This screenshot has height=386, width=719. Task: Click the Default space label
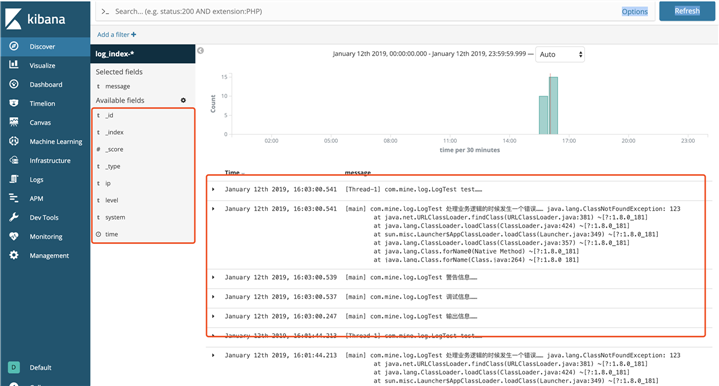tap(40, 368)
